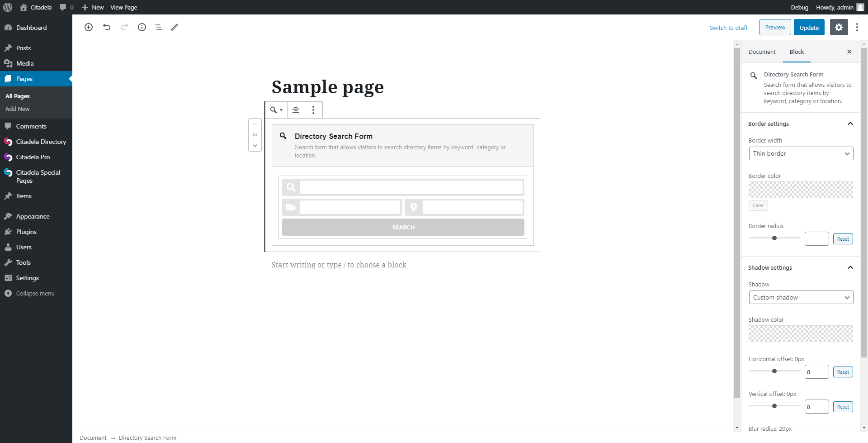Screen dimensions: 868x443
Task: Click the Preview button
Action: (x=775, y=27)
